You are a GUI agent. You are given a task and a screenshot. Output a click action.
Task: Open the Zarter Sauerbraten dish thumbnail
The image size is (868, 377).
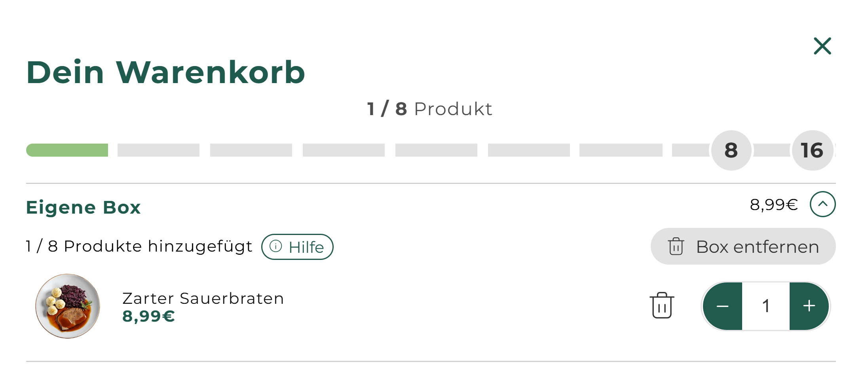(x=68, y=306)
